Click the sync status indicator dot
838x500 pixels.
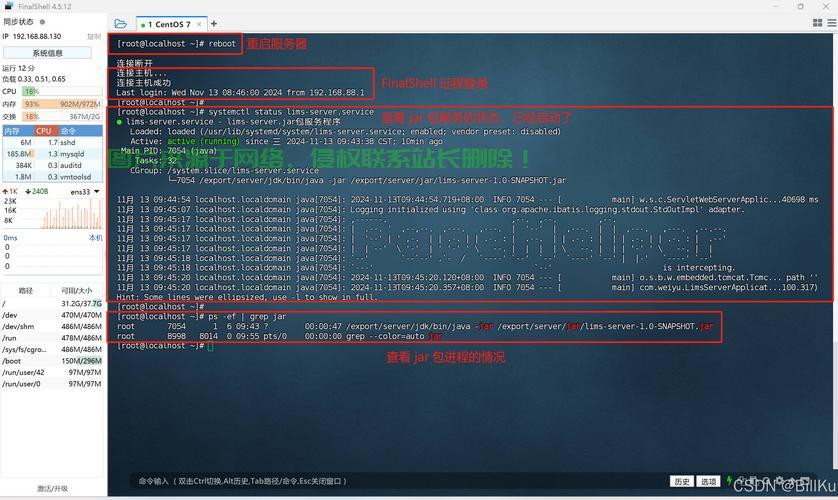click(x=42, y=21)
